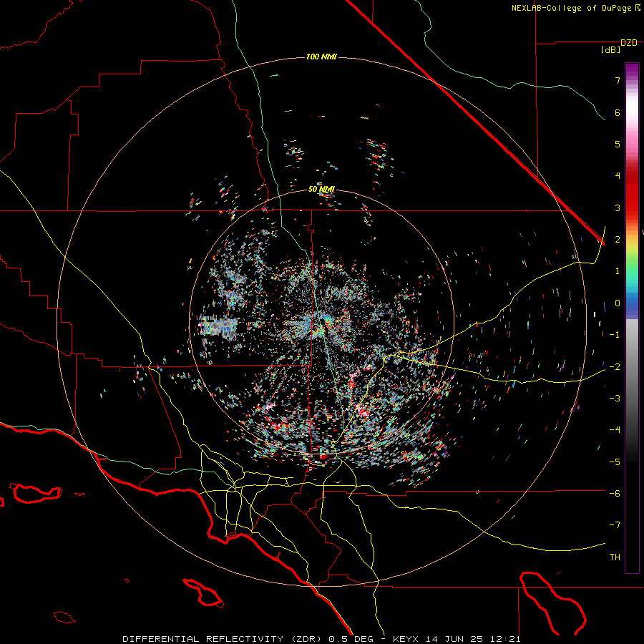Click the 14 JUN 25 12:21 timestamp
The image size is (644, 644).
[473, 639]
